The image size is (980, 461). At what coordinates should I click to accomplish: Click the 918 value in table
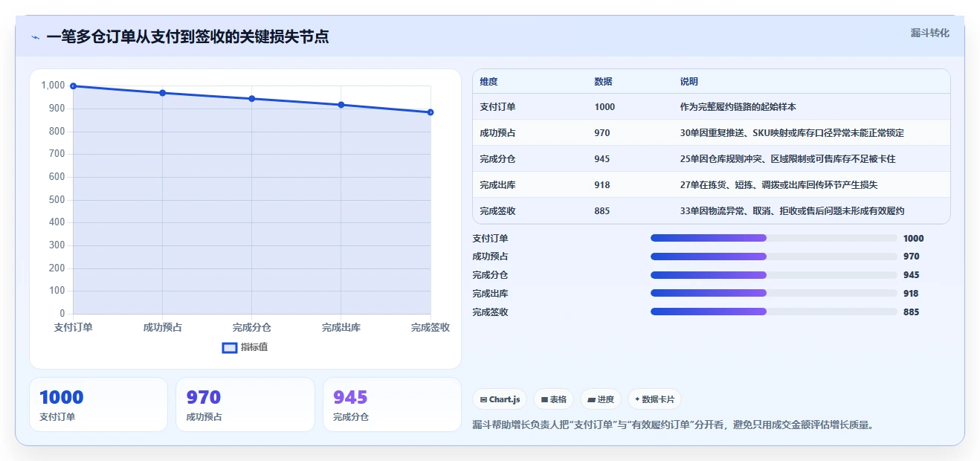click(x=602, y=185)
